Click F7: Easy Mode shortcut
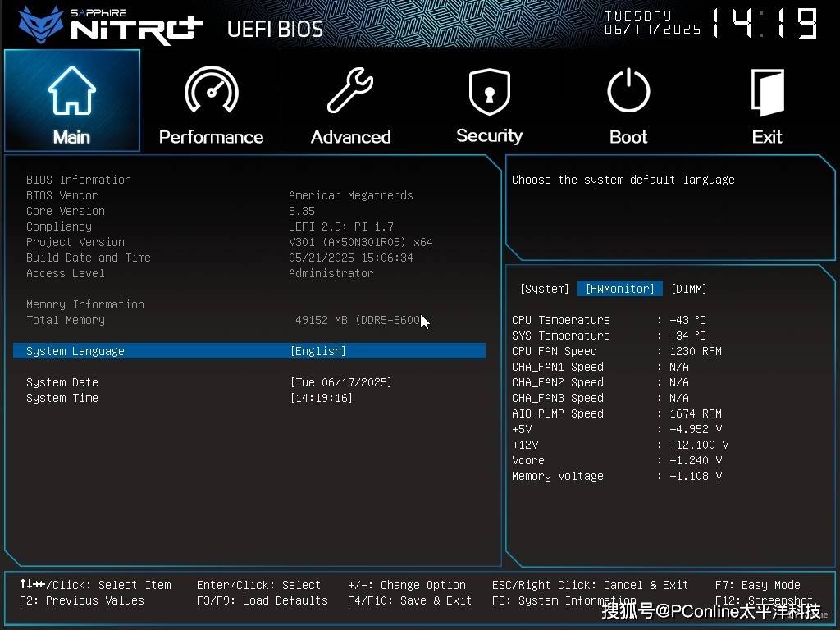The image size is (840, 630). tap(757, 585)
